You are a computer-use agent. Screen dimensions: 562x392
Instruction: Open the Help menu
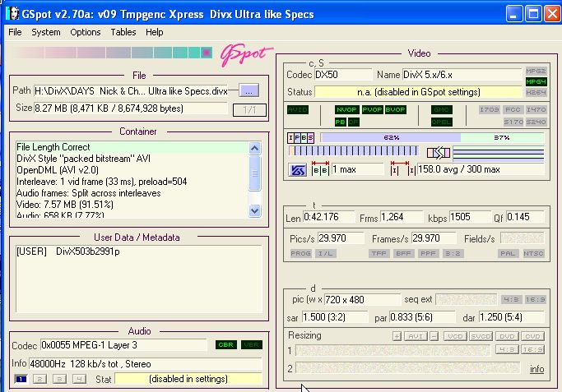point(155,32)
